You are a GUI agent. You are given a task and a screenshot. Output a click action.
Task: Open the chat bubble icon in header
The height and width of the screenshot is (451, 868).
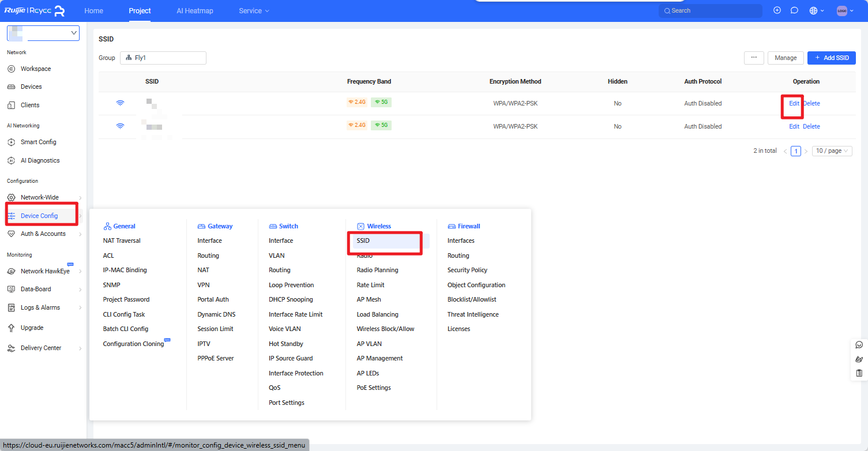(x=794, y=10)
